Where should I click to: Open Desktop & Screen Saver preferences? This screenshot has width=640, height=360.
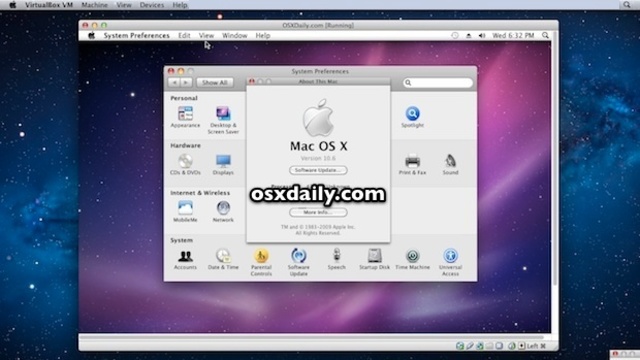click(223, 113)
